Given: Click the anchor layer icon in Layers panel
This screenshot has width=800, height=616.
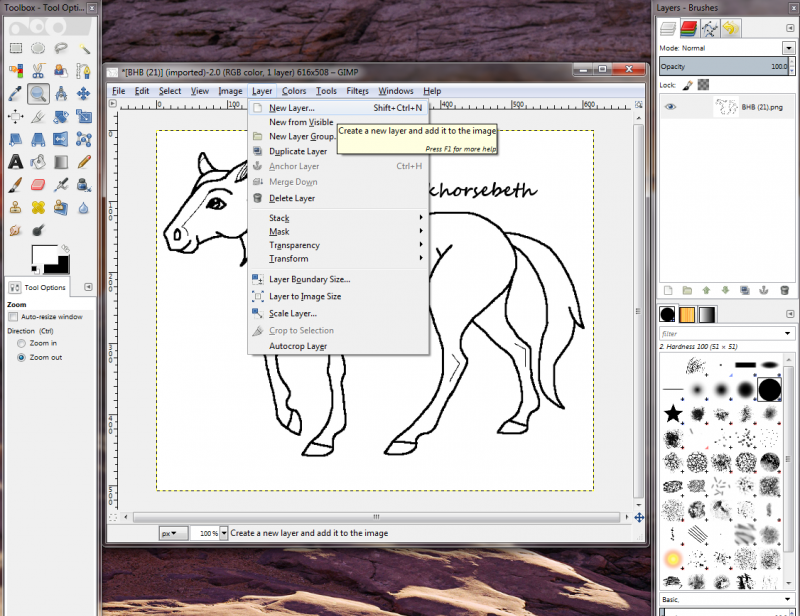Looking at the screenshot, I should point(764,290).
